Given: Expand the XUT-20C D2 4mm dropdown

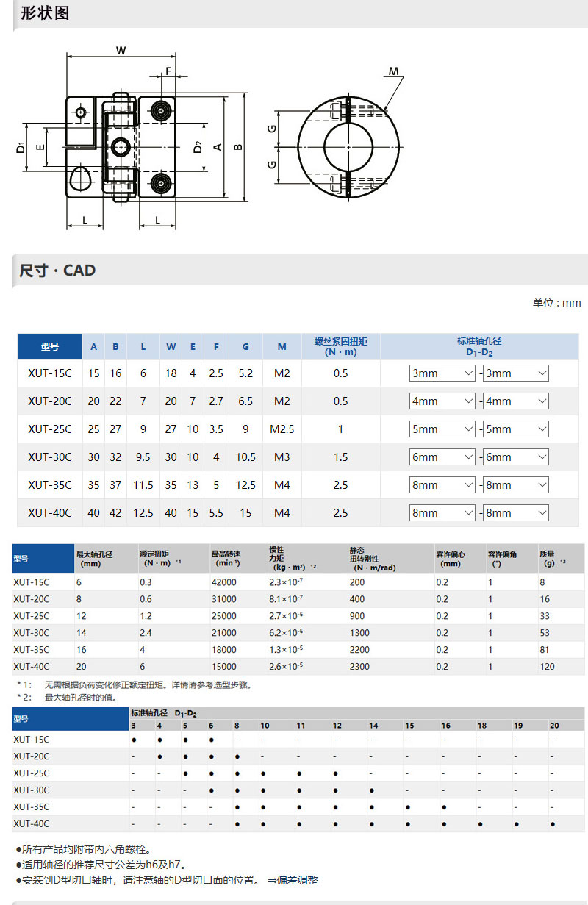Looking at the screenshot, I should coord(516,401).
